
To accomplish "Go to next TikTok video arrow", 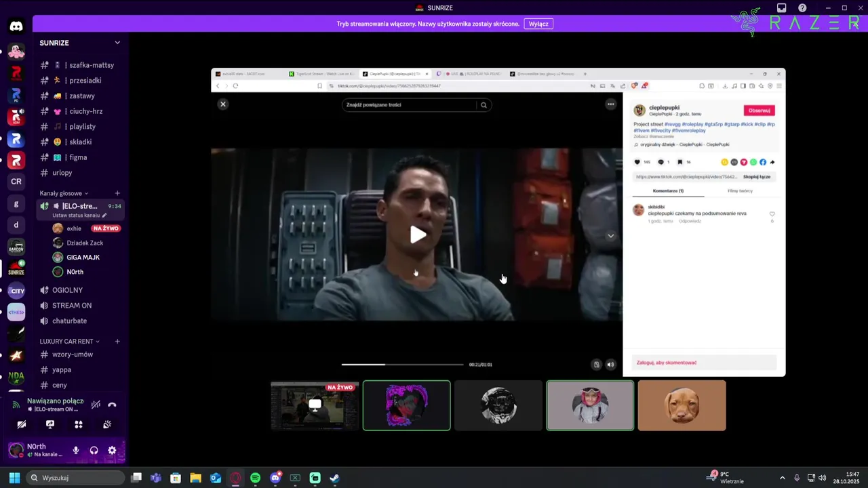I will click(x=610, y=236).
